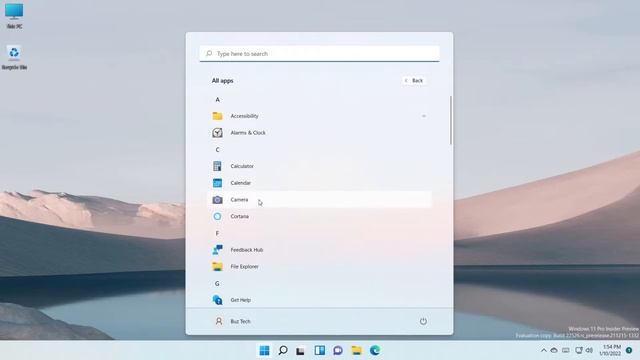The width and height of the screenshot is (640, 360).
Task: Click the Windows Start button in taskbar
Action: (x=264, y=350)
